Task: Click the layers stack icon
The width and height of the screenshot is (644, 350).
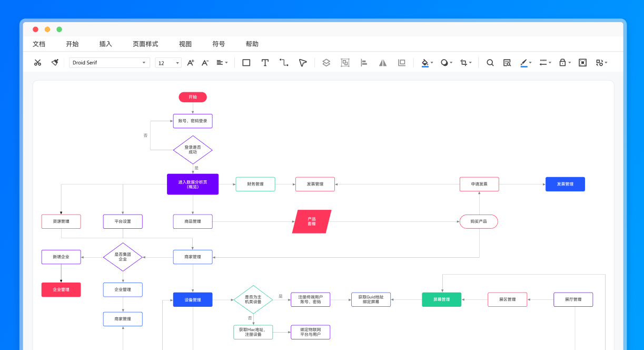Action: point(326,63)
